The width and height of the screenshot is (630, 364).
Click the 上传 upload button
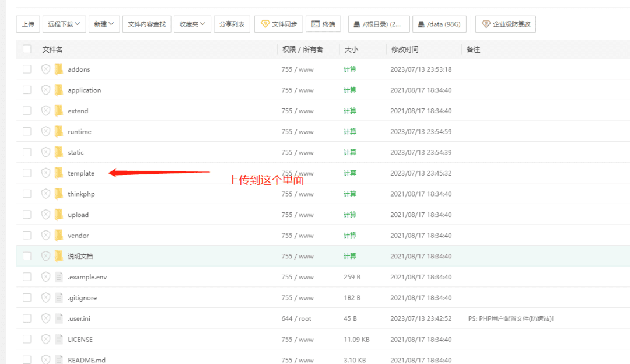[x=27, y=24]
